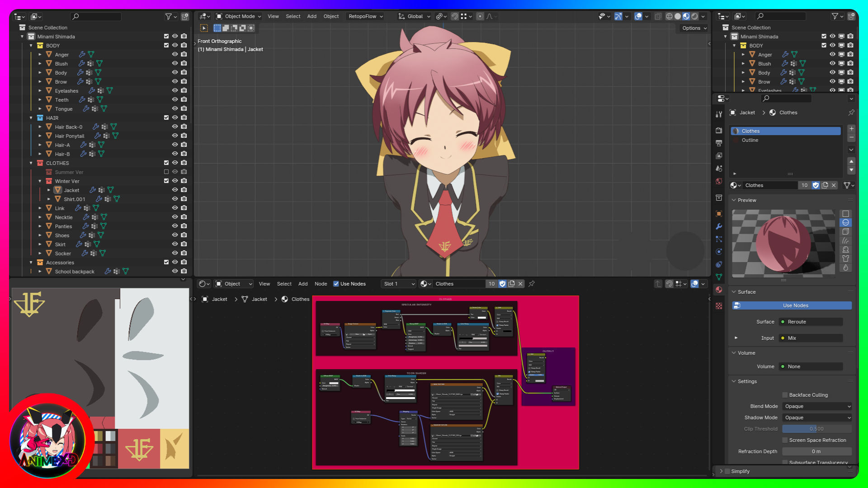Select the cloth material preview shape
The width and height of the screenshot is (868, 488).
(845, 259)
